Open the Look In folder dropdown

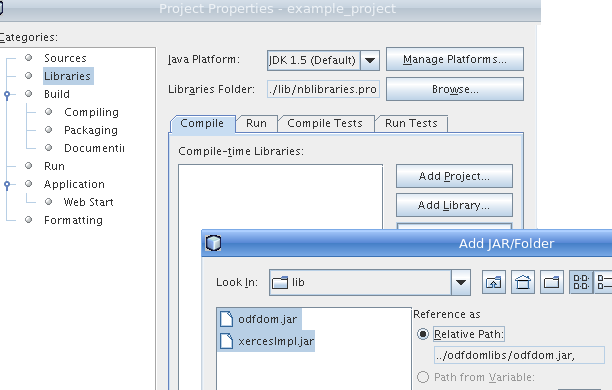click(x=461, y=282)
